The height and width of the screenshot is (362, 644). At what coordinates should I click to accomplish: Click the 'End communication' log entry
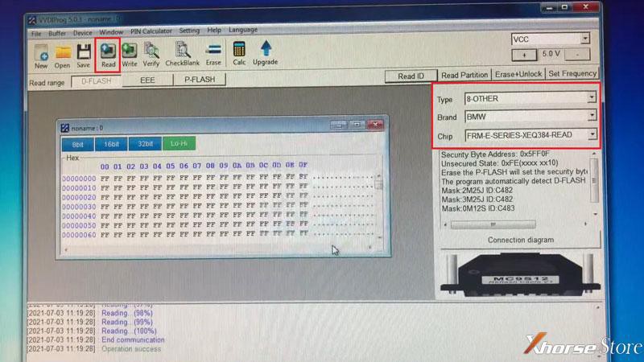[x=133, y=339]
